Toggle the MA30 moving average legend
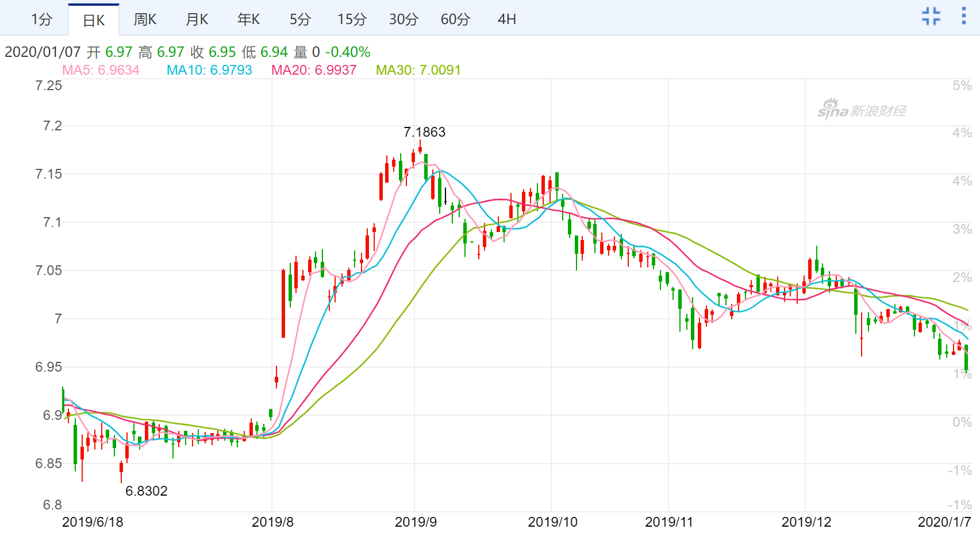This screenshot has width=980, height=533. pos(418,71)
